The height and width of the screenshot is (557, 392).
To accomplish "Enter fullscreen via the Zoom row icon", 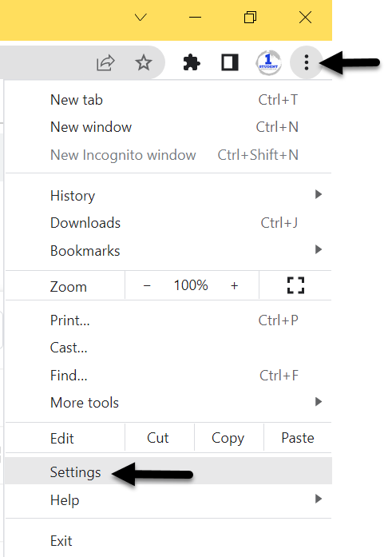I will point(295,285).
